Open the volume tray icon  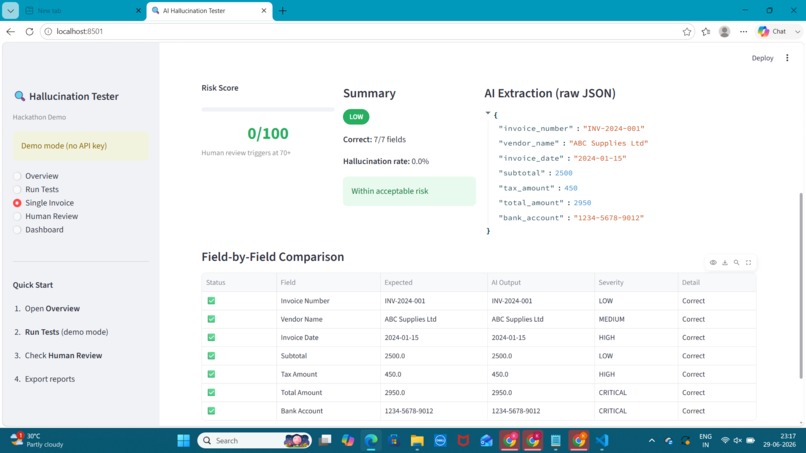(738, 441)
